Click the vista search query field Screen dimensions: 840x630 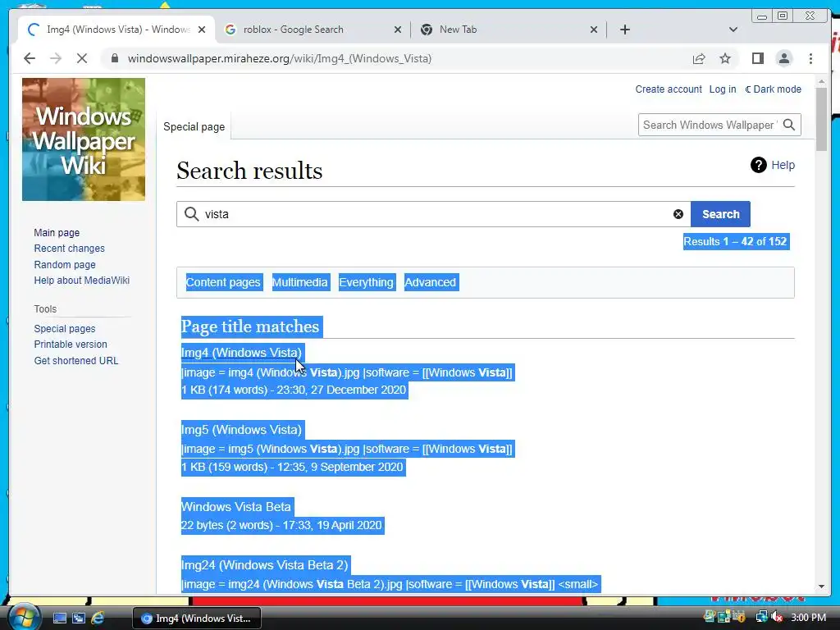point(434,214)
